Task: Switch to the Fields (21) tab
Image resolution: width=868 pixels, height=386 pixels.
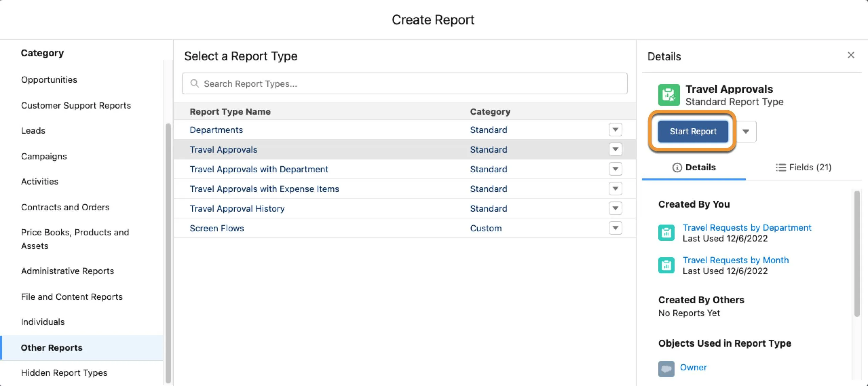Action: point(803,167)
